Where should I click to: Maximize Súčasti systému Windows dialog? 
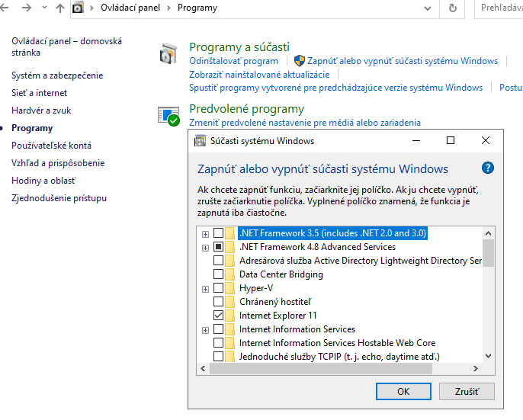coord(451,140)
